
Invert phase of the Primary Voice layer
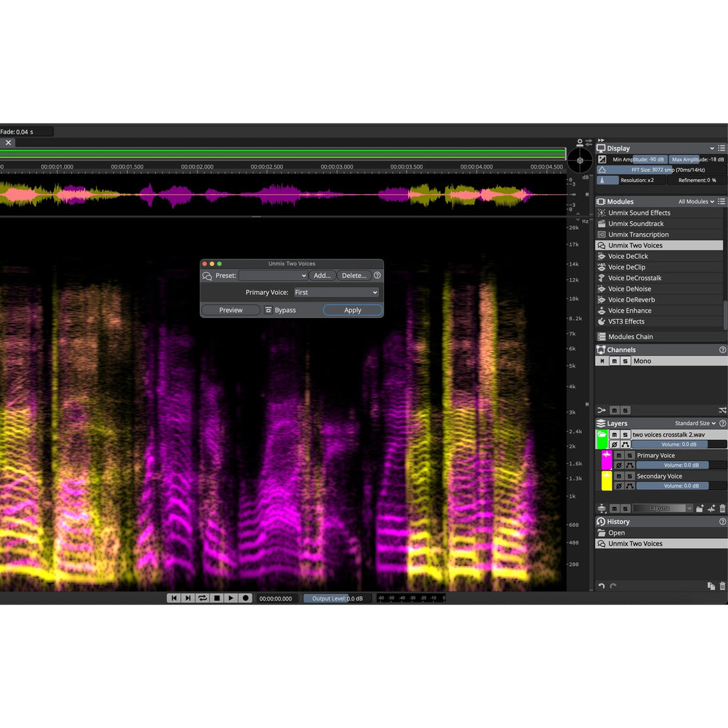[619, 465]
